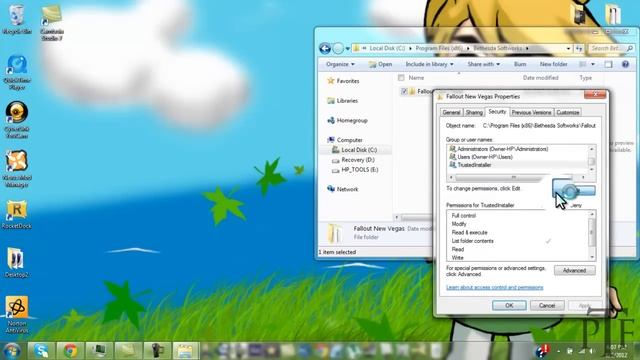Open the QuickTime Player desktop shortcut
The width and height of the screenshot is (640, 360).
pyautogui.click(x=17, y=72)
